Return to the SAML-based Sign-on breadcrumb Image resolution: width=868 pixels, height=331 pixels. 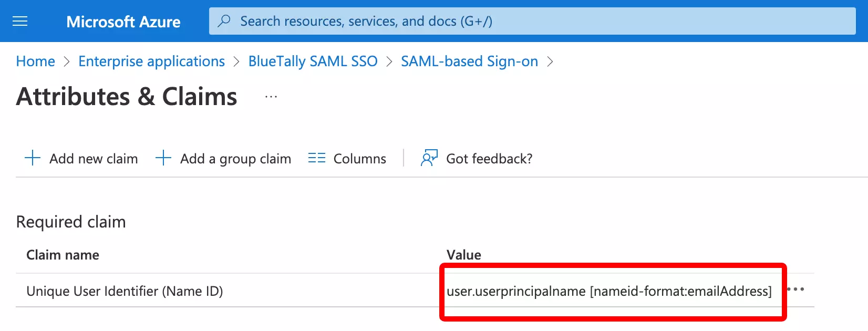pos(469,61)
